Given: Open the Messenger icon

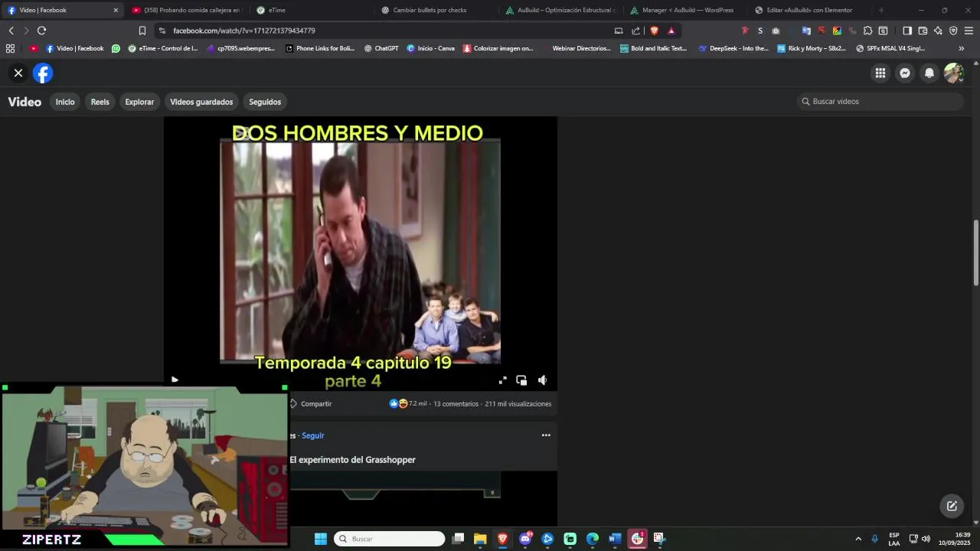Looking at the screenshot, I should 905,73.
